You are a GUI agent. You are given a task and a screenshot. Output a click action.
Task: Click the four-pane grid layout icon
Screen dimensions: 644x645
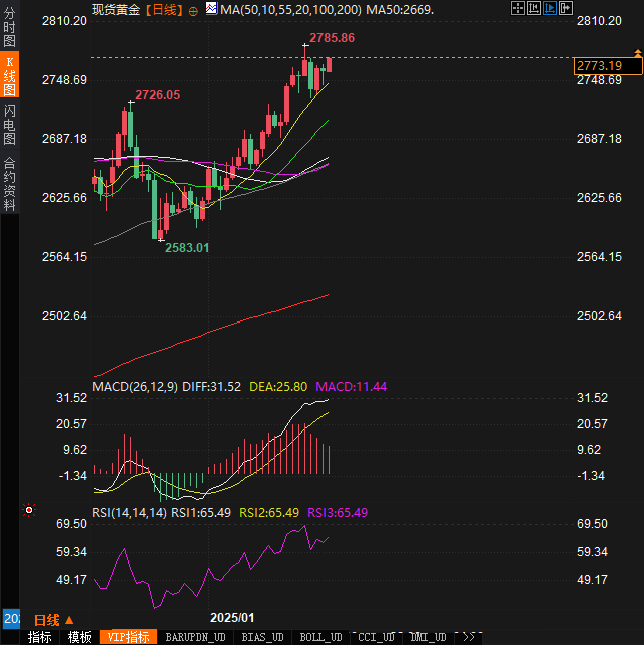(517, 8)
